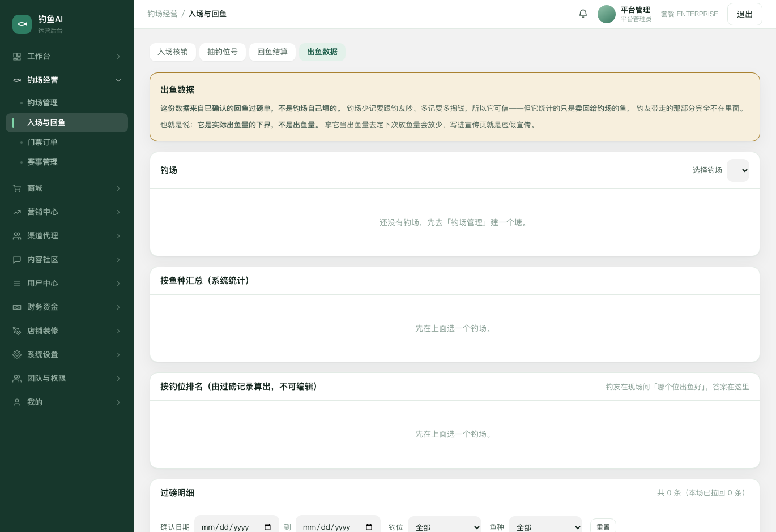Click the 按钓位排名 section heading

pos(240,387)
